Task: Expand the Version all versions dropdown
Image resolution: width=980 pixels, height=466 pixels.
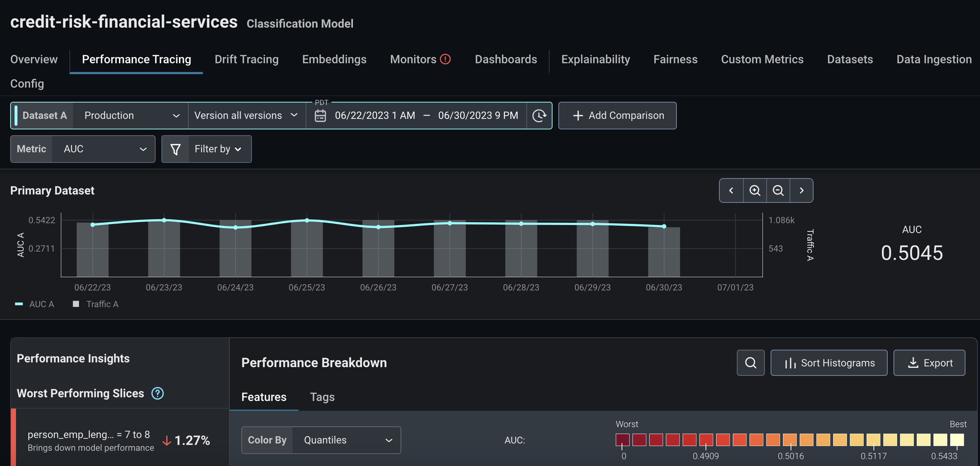Action: (246, 115)
